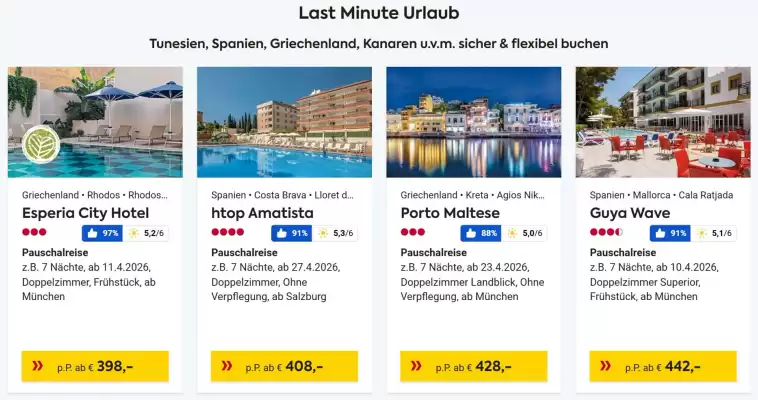View the Guya Wave terrace photo
Image resolution: width=758 pixels, height=400 pixels.
click(663, 122)
